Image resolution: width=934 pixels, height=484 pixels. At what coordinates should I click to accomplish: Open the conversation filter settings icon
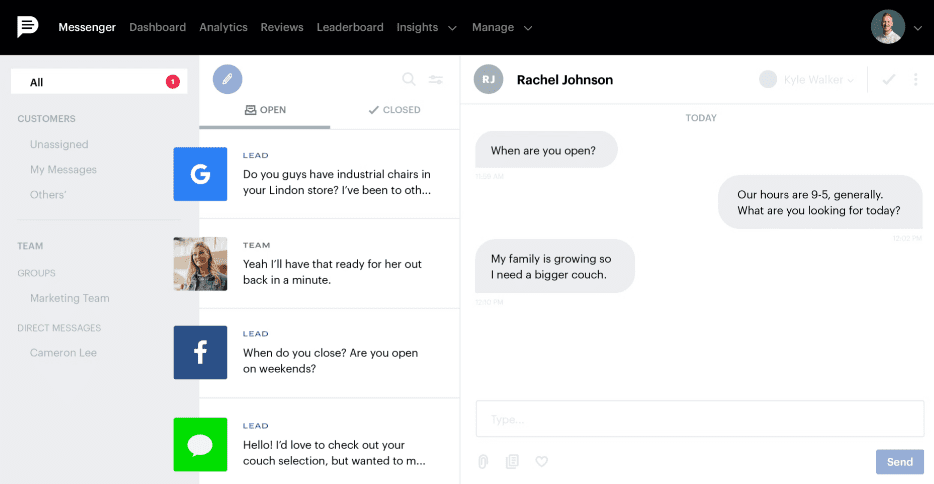(436, 80)
